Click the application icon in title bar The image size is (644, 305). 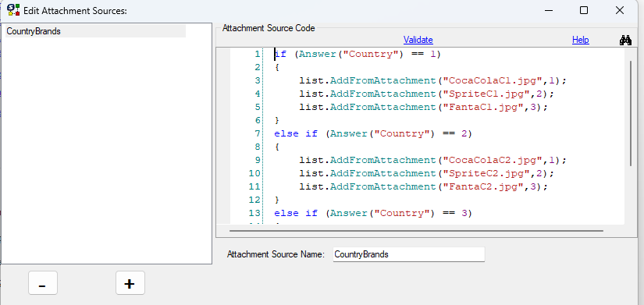[x=14, y=10]
